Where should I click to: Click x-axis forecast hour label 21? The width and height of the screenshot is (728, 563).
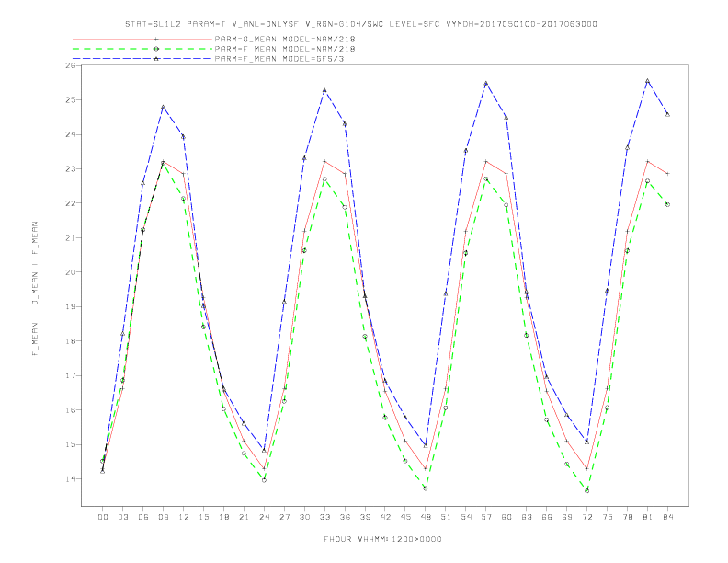click(244, 517)
